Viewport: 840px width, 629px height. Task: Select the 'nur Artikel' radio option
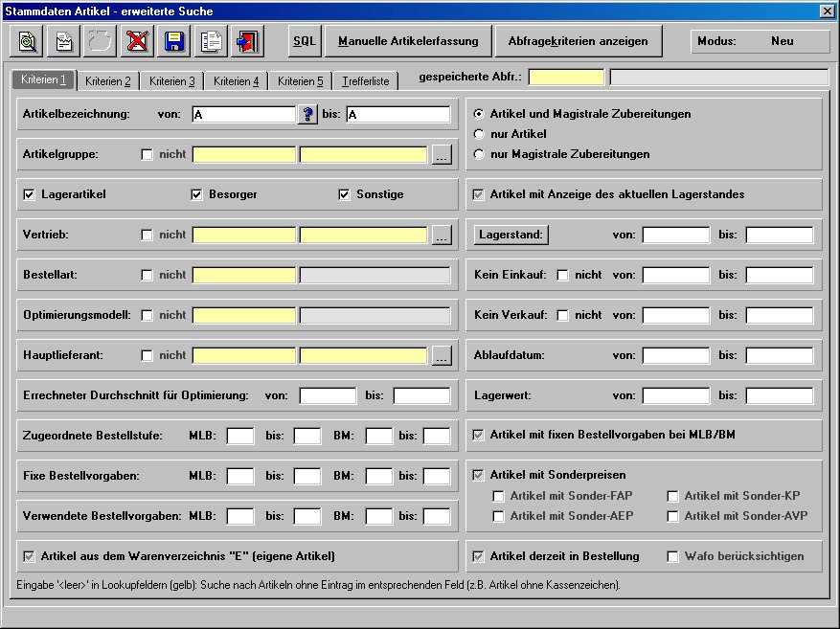[x=479, y=134]
